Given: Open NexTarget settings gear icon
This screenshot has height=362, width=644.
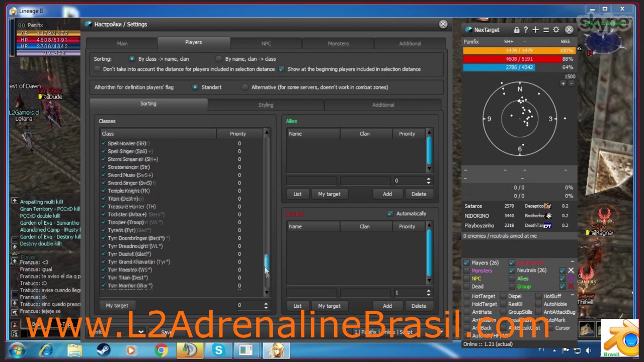Looking at the screenshot, I should tap(556, 30).
